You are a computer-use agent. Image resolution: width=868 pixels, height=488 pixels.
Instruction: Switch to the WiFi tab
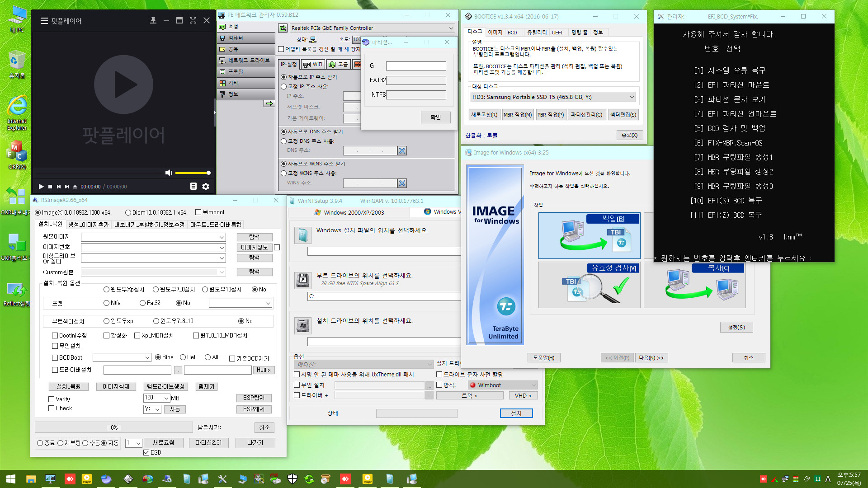click(x=313, y=65)
